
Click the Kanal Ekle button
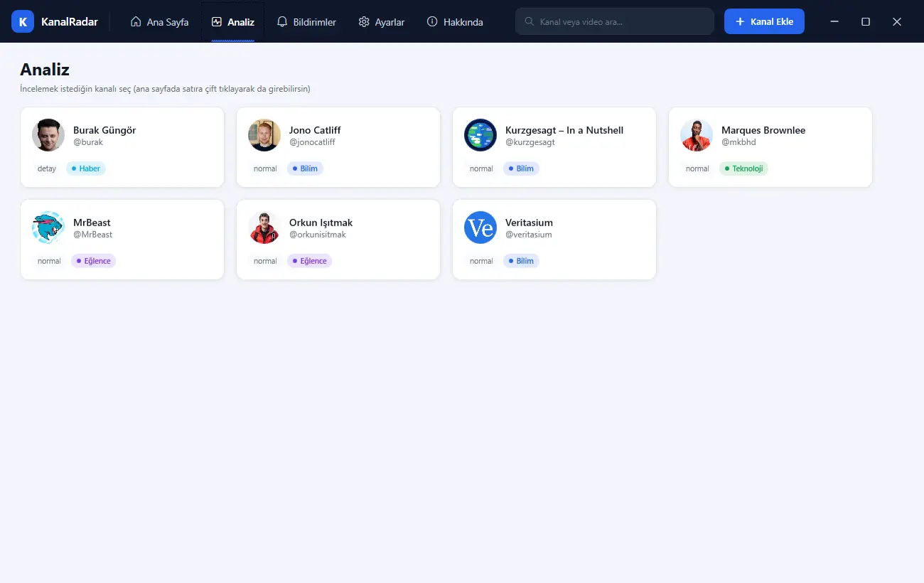click(x=764, y=21)
